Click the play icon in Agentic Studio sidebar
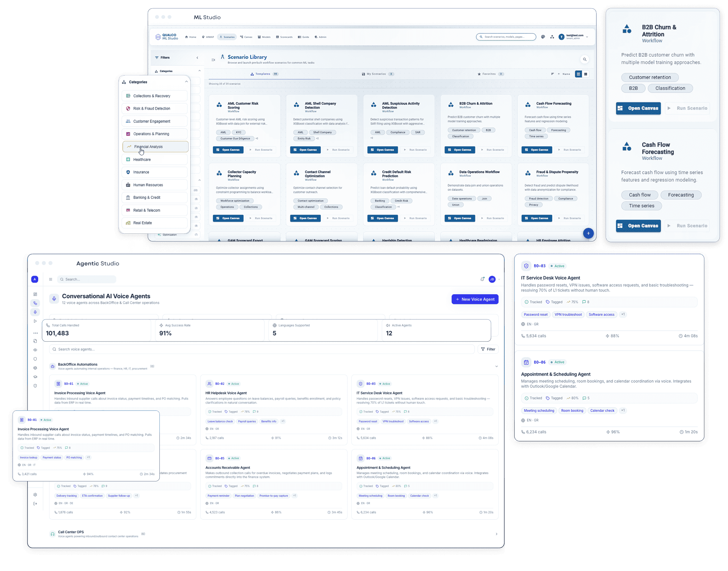The width and height of the screenshot is (728, 571). click(x=35, y=321)
